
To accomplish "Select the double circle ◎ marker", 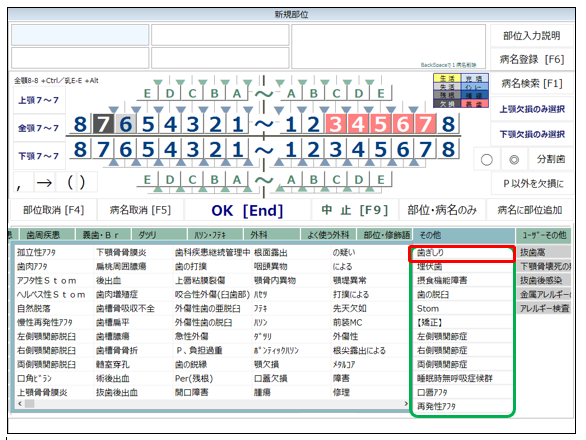I will pos(514,160).
